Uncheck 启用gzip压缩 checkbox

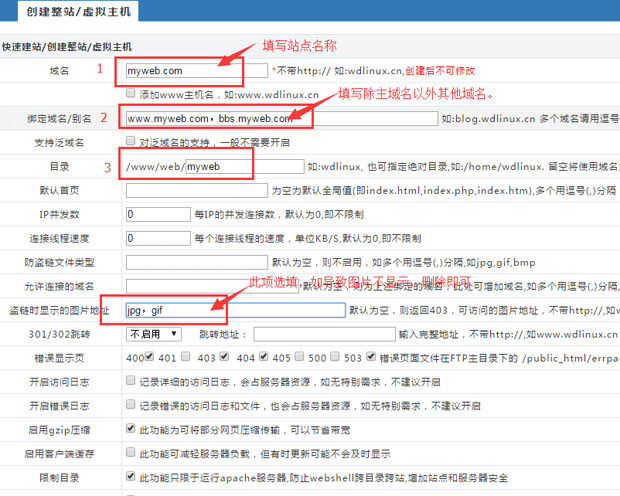[131, 430]
